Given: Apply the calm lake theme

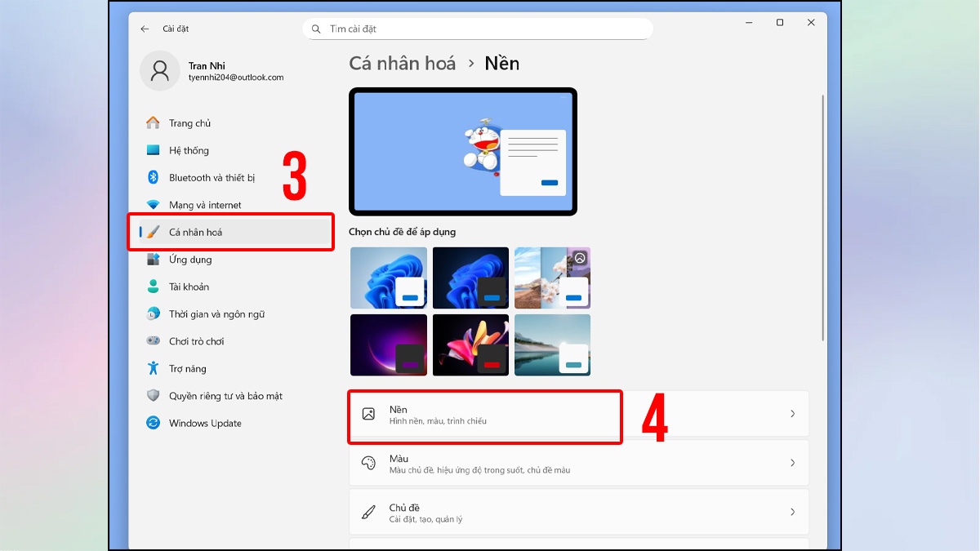Looking at the screenshot, I should (x=552, y=344).
